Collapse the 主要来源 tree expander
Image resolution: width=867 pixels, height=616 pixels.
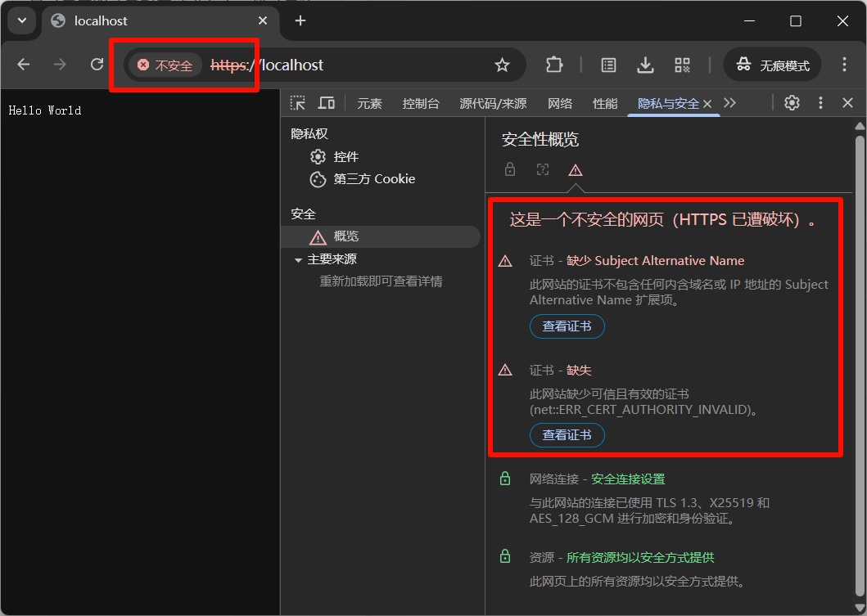click(x=299, y=258)
